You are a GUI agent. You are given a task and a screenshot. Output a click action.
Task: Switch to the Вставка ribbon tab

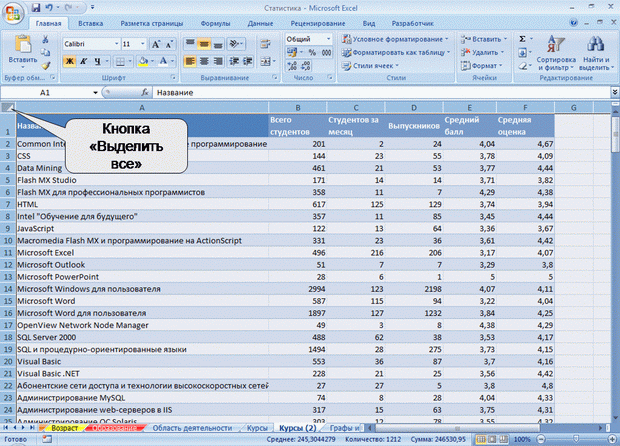point(91,23)
